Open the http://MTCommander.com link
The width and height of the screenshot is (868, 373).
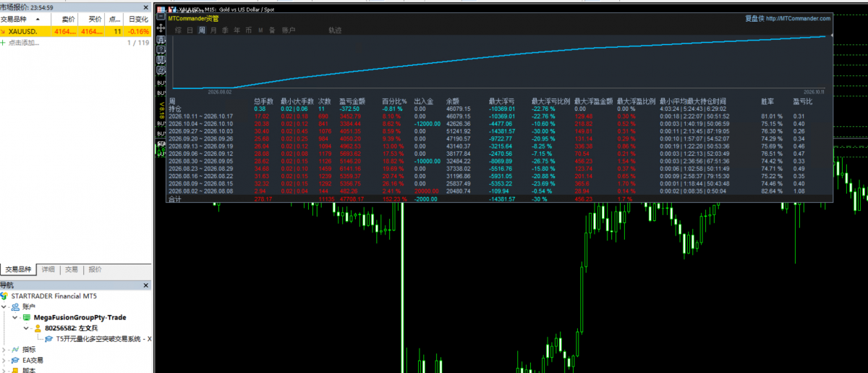(x=798, y=19)
